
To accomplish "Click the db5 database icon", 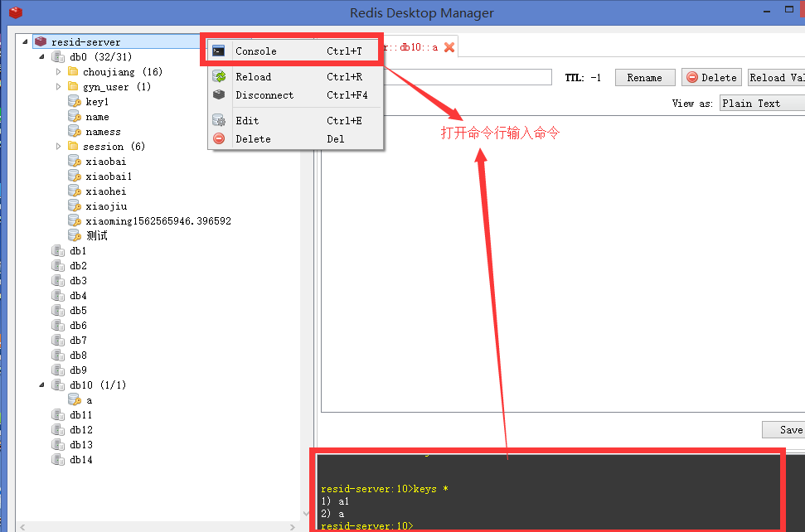I will [x=58, y=311].
